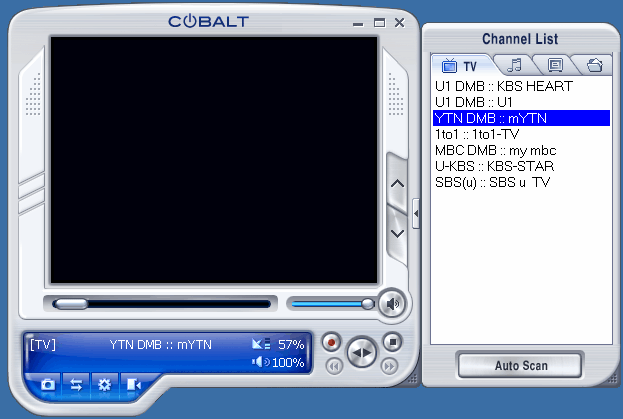
Task: Click the COBALT logo power icon
Action: tap(190, 21)
